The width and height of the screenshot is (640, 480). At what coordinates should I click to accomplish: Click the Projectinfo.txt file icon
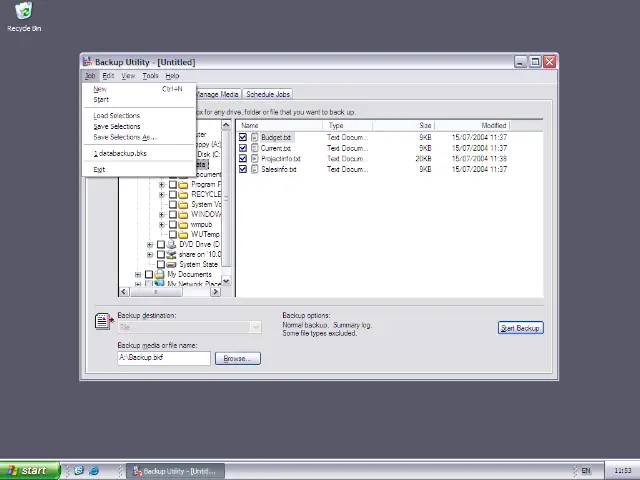(255, 158)
